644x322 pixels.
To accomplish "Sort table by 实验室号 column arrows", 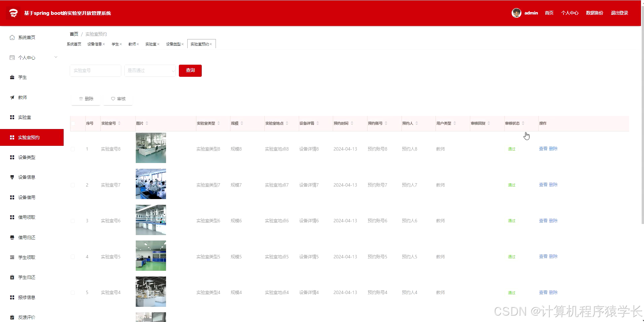I will [x=119, y=123].
